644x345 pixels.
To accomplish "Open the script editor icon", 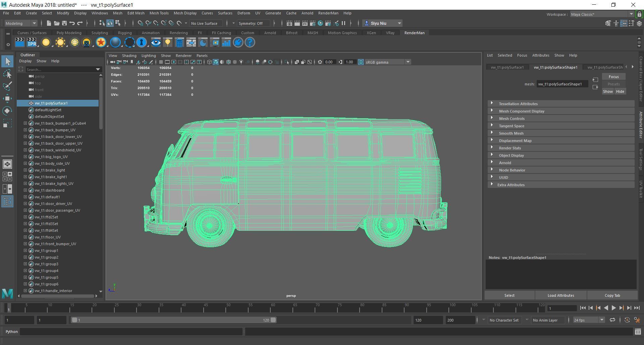I will click(638, 332).
